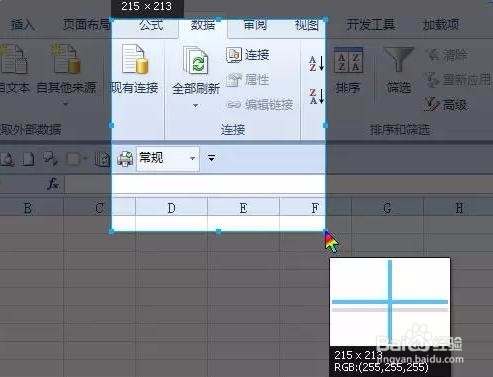Screen dimensions: 493x377
Task: Select column F header
Action: pyautogui.click(x=315, y=208)
